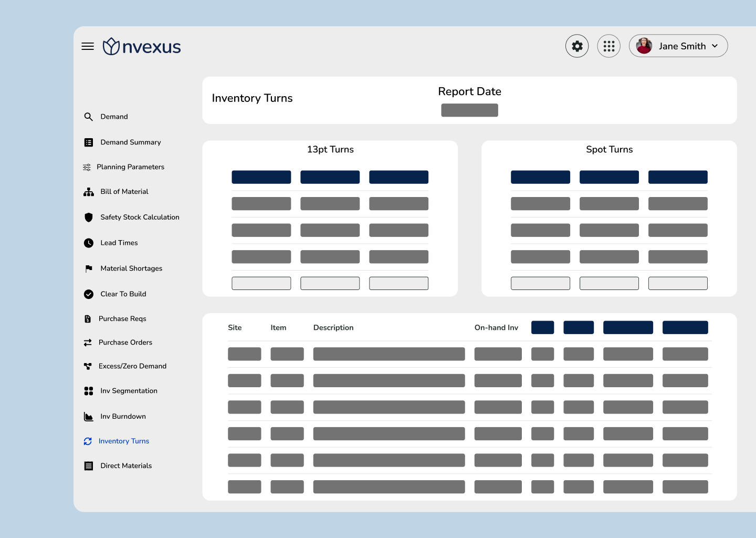
Task: Click the Purchase Orders arrows icon
Action: (x=88, y=343)
